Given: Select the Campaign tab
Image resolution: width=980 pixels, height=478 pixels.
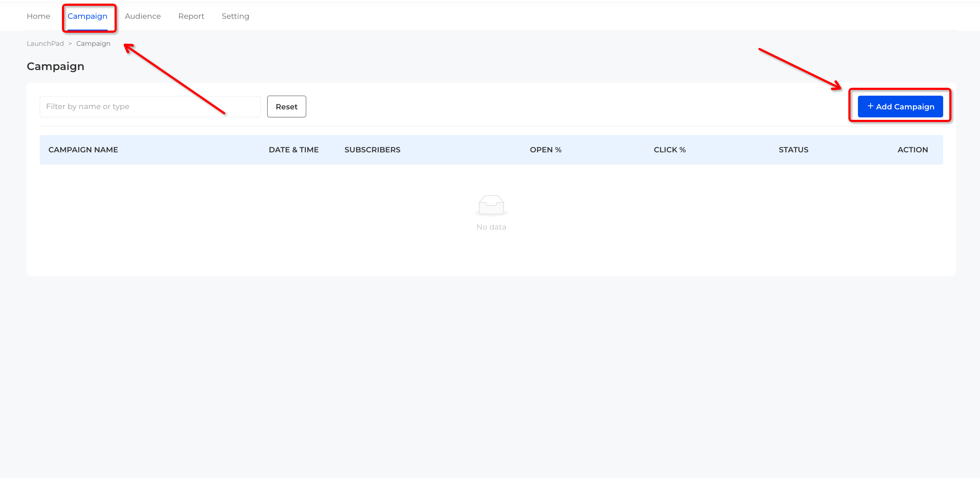Looking at the screenshot, I should [87, 16].
